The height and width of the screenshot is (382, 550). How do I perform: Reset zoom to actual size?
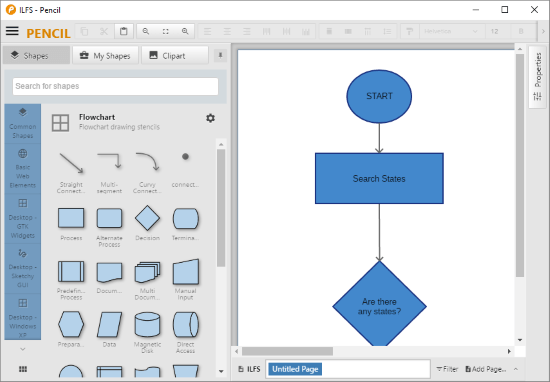166,31
